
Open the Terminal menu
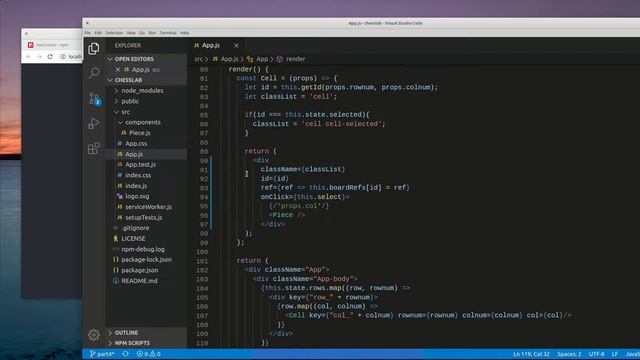click(x=168, y=33)
